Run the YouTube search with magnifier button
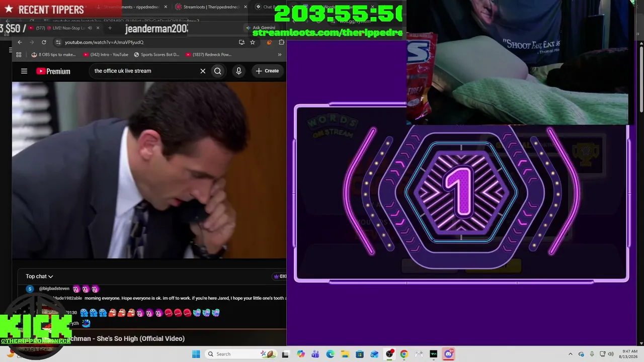Screen dimensions: 644x362 click(x=217, y=71)
